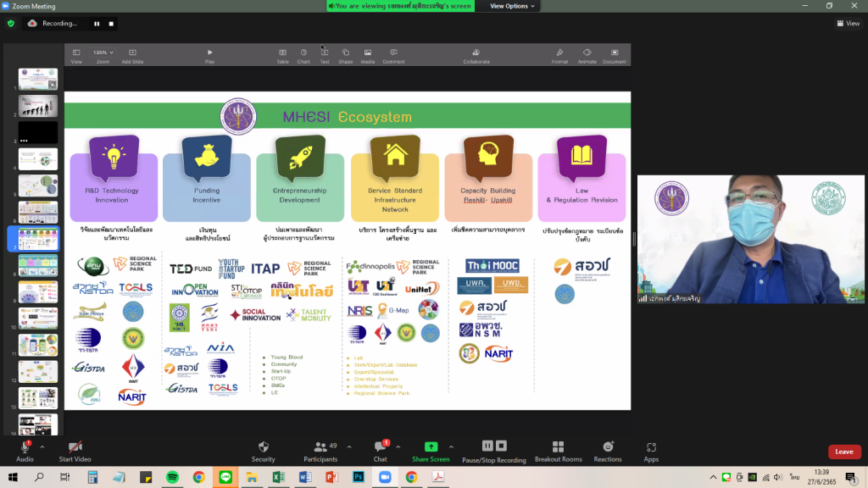
Task: Pause recording in the bottom toolbar
Action: tap(487, 446)
